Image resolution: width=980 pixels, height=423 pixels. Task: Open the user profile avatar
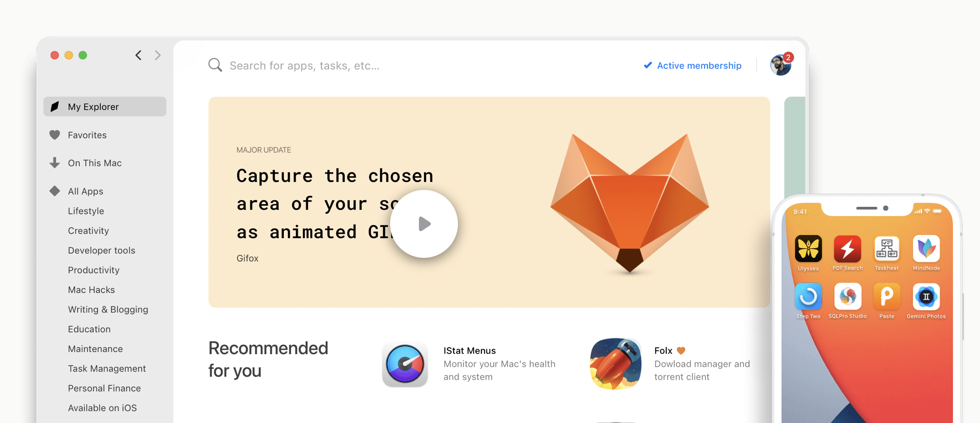780,65
